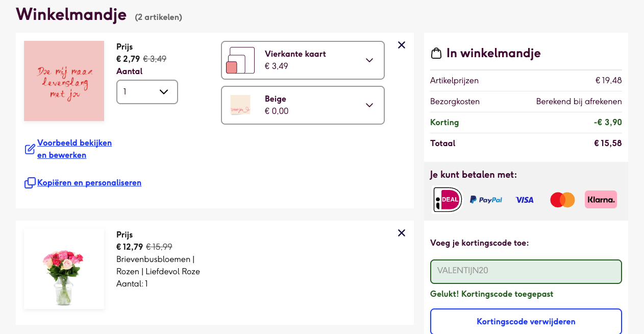This screenshot has height=334, width=644.
Task: Click the copy icon beside Kopiëren en personaliseren
Action: [30, 183]
